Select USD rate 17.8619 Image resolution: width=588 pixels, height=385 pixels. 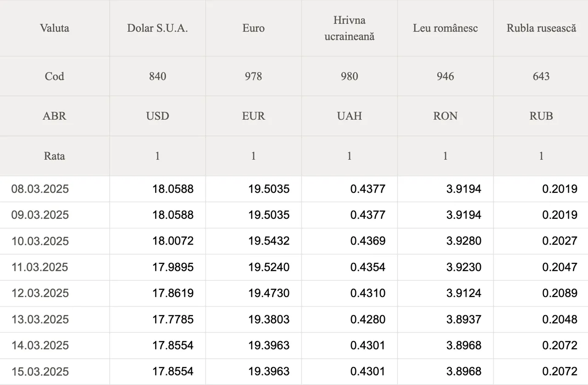point(173,293)
